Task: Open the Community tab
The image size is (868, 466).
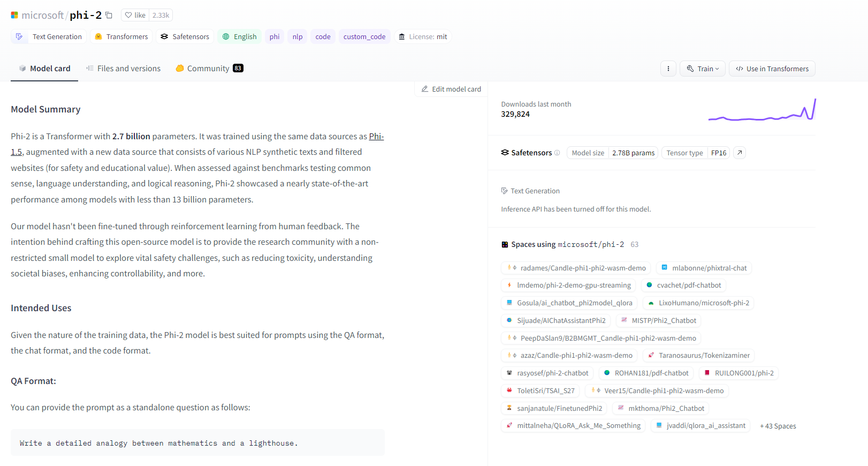Action: point(209,69)
